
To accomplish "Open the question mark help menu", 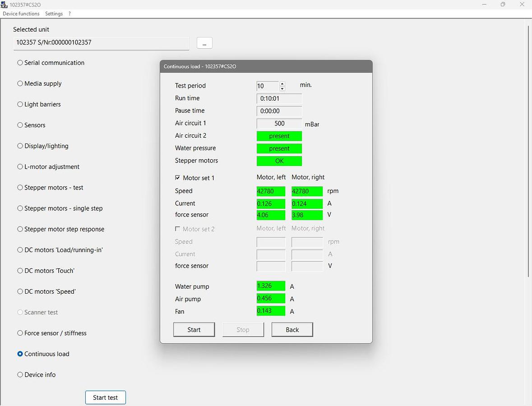I will pos(69,14).
